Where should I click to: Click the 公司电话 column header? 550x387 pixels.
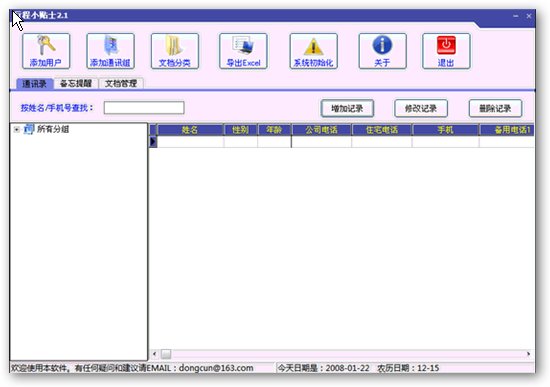pos(321,130)
